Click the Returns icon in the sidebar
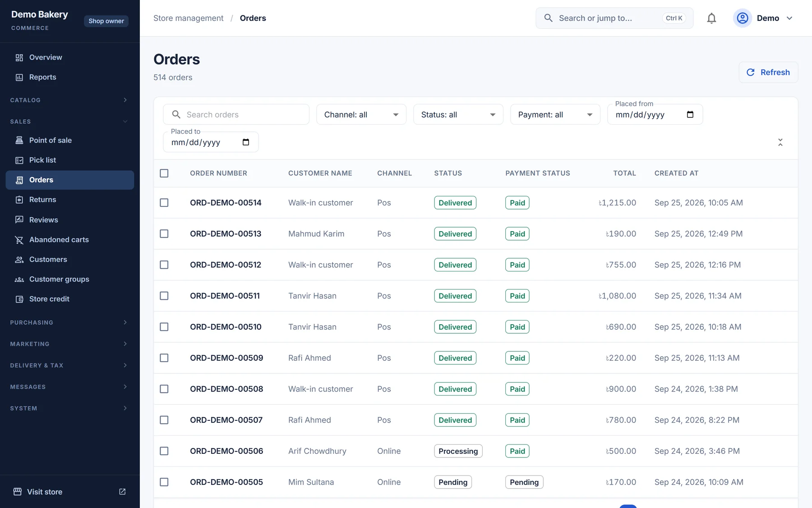This screenshot has height=508, width=812. tap(19, 200)
